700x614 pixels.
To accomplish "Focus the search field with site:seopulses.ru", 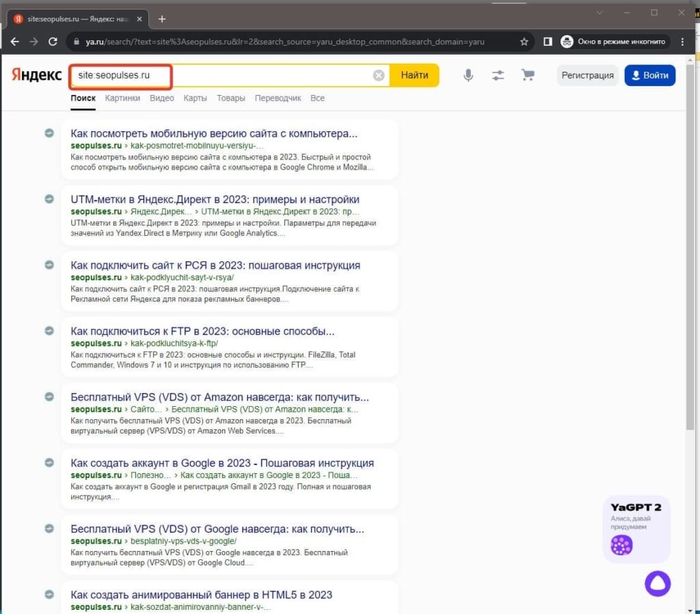I will (x=230, y=75).
